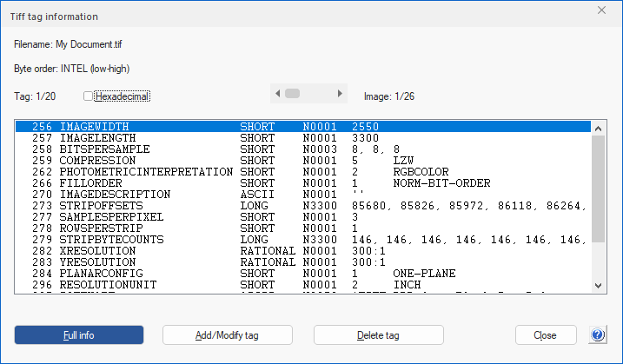Click the Full info button
Image resolution: width=623 pixels, height=364 pixels.
pos(79,335)
